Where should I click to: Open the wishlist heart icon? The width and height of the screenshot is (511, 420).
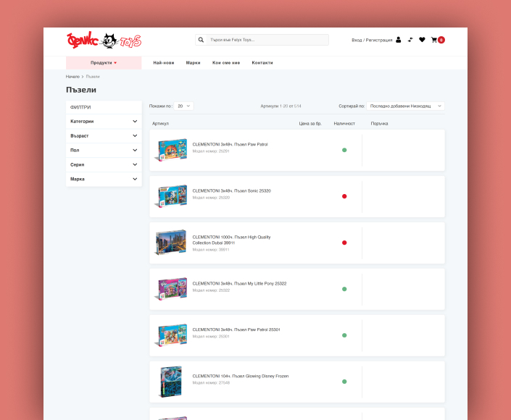click(x=422, y=40)
